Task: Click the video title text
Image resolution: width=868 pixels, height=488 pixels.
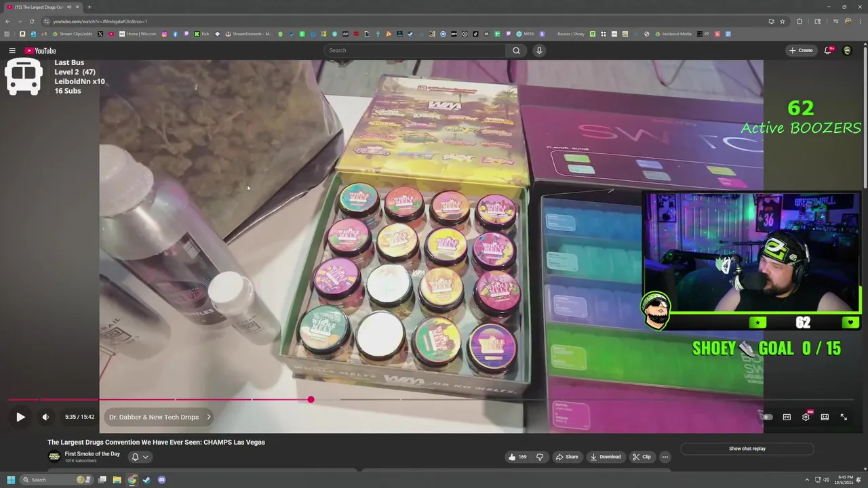Action: [156, 442]
